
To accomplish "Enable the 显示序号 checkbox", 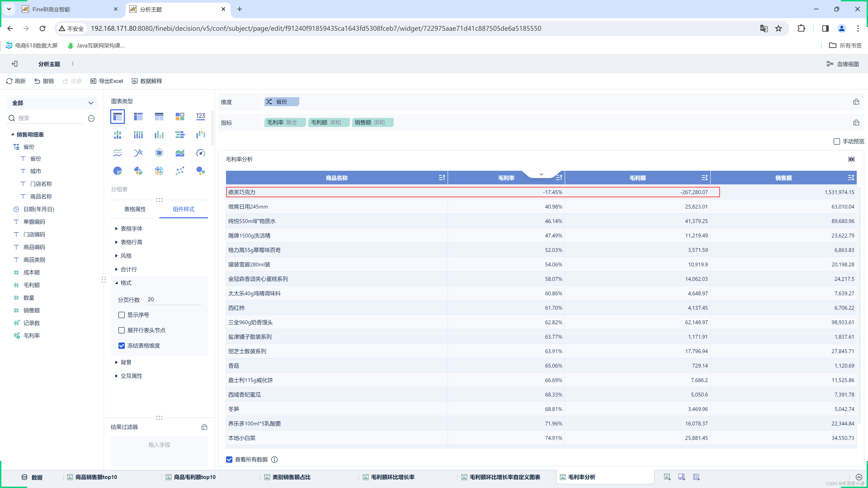I will tap(122, 315).
